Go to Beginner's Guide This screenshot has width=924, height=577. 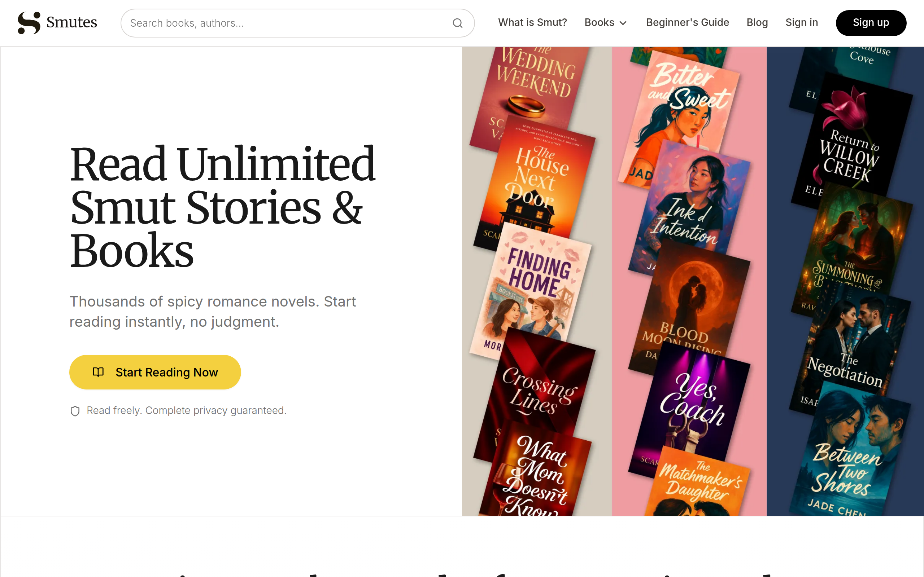(687, 22)
